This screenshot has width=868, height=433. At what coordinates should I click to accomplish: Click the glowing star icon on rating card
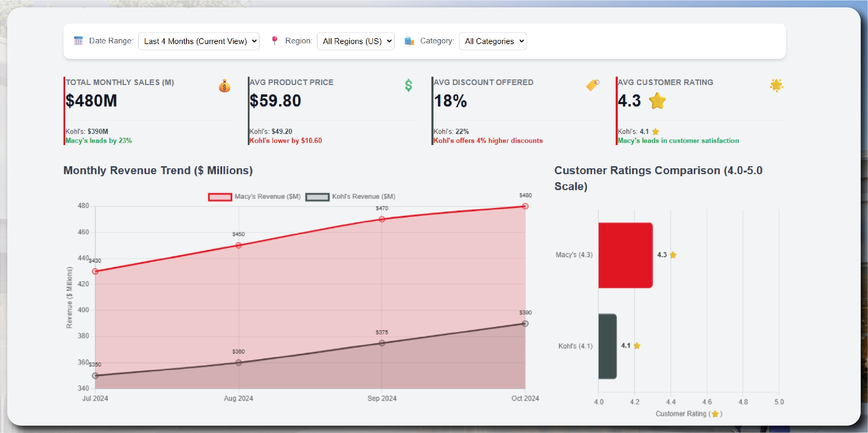click(x=776, y=85)
